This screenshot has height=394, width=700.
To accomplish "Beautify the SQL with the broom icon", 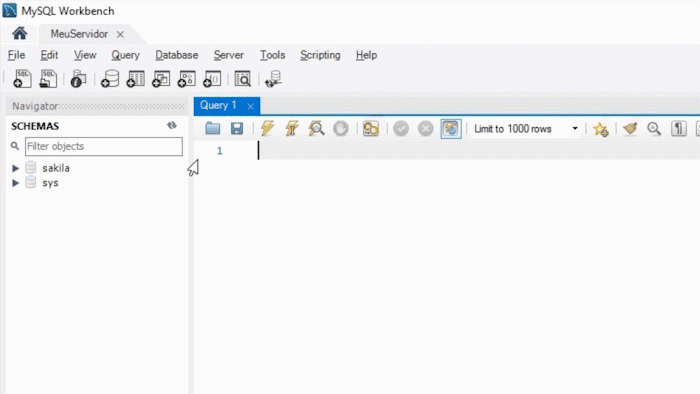I will [x=630, y=129].
